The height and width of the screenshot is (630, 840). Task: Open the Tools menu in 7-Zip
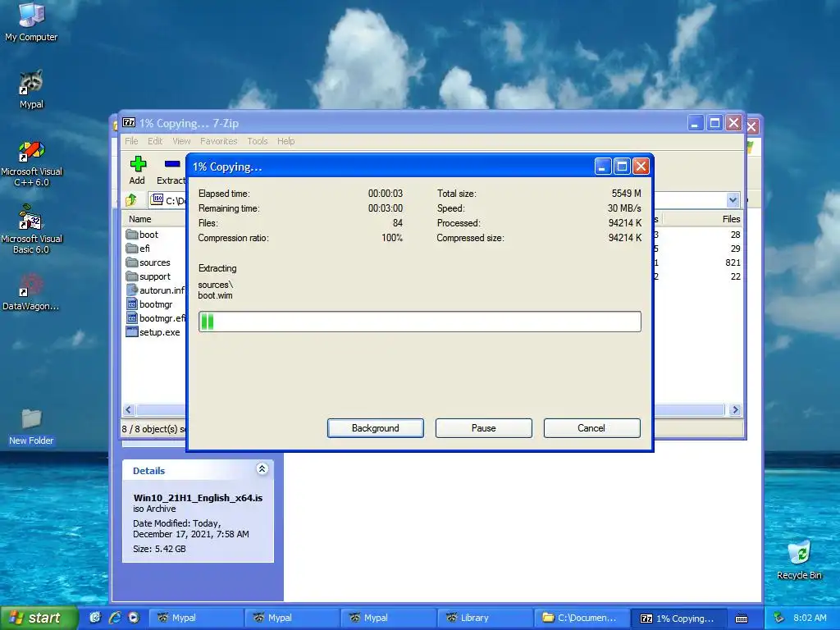257,141
